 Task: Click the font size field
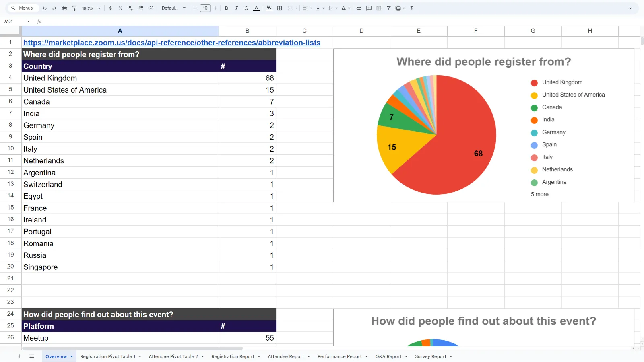click(x=205, y=8)
